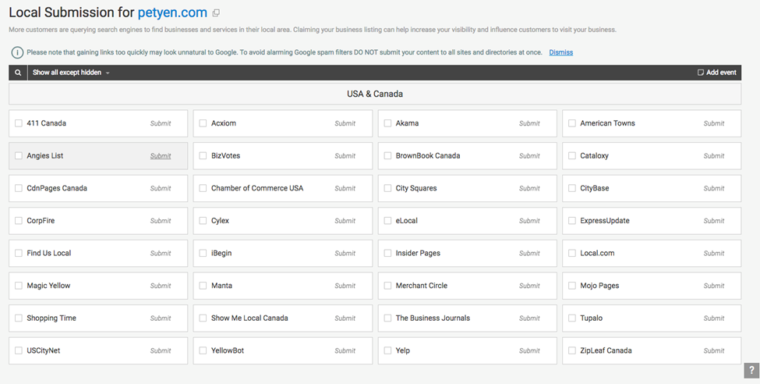This screenshot has height=384, width=760.
Task: Select the Cataloxy checkbox
Action: [572, 156]
